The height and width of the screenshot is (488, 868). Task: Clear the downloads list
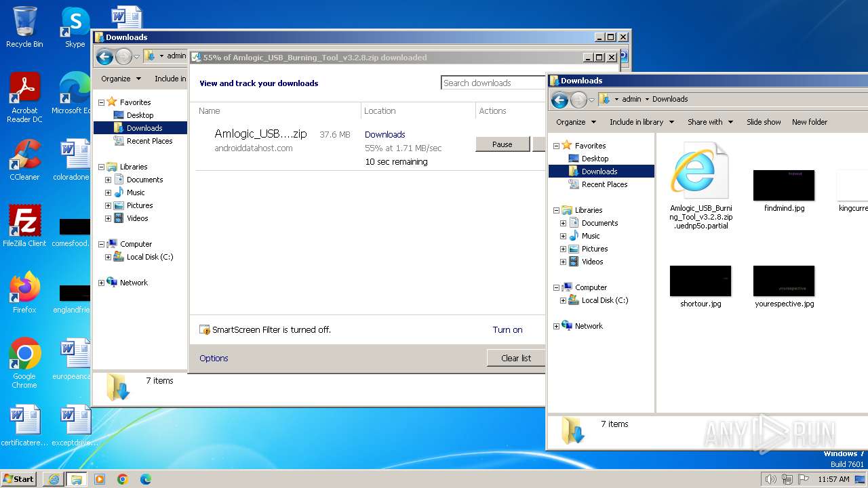516,358
